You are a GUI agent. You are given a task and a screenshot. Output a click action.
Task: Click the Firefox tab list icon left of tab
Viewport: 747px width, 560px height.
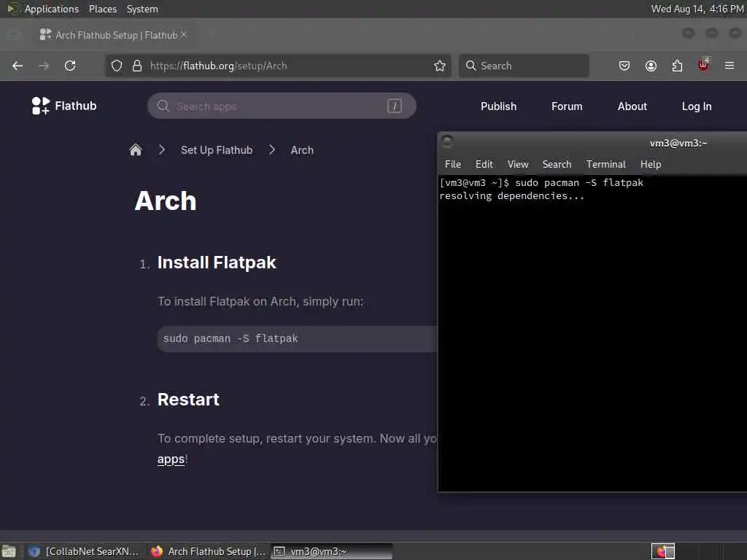click(15, 35)
